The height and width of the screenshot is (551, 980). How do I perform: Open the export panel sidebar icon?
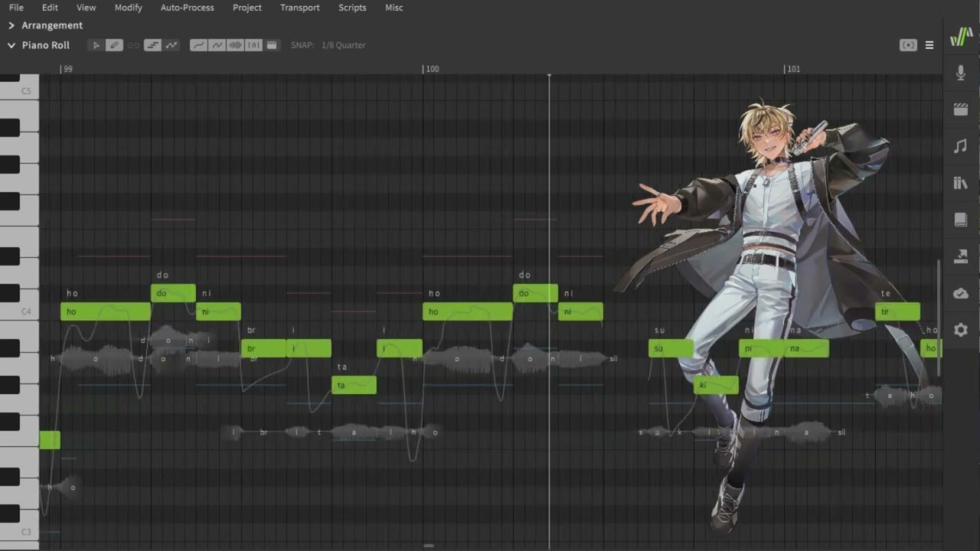click(x=961, y=256)
